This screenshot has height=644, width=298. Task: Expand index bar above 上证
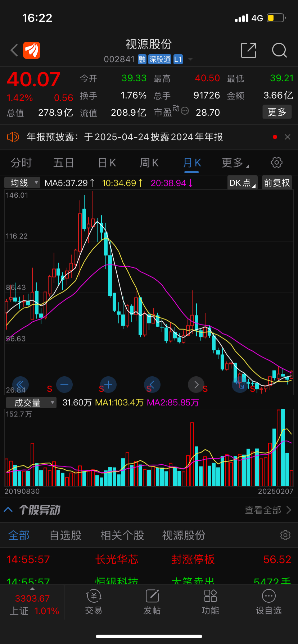[32, 589]
